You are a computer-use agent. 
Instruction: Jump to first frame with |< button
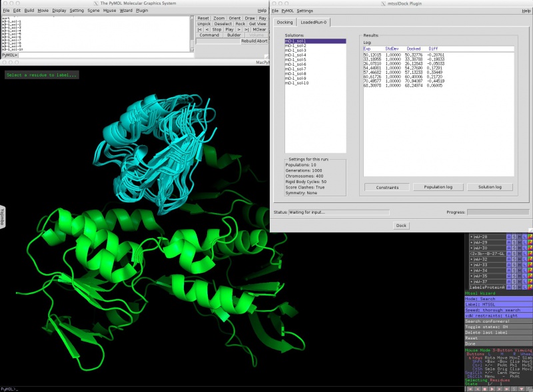[x=199, y=29]
